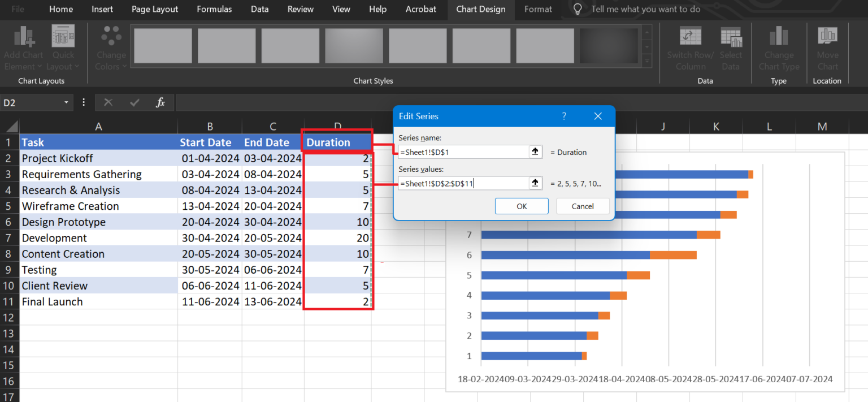
Task: Click the Cancel button in Edit Series
Action: pos(583,206)
